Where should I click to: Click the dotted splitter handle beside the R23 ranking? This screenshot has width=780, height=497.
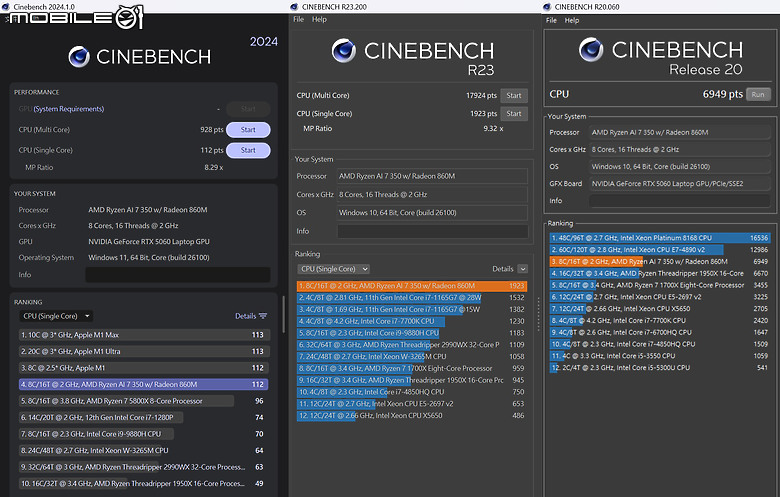[x=538, y=313]
